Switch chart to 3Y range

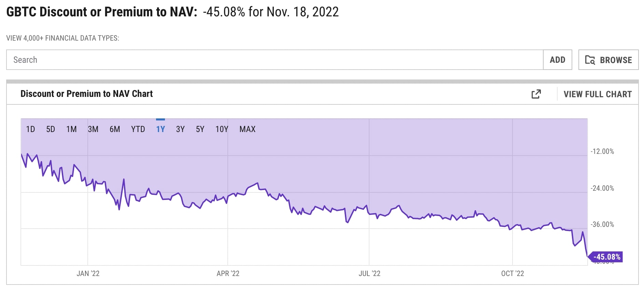click(x=180, y=129)
